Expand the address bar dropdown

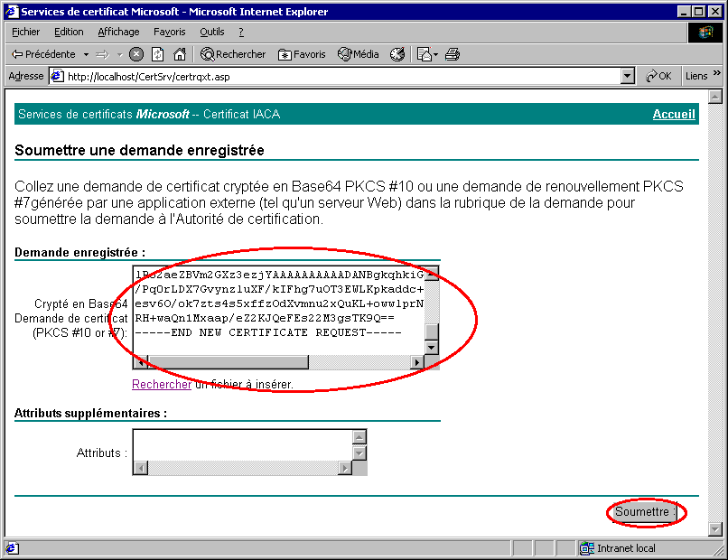(627, 76)
